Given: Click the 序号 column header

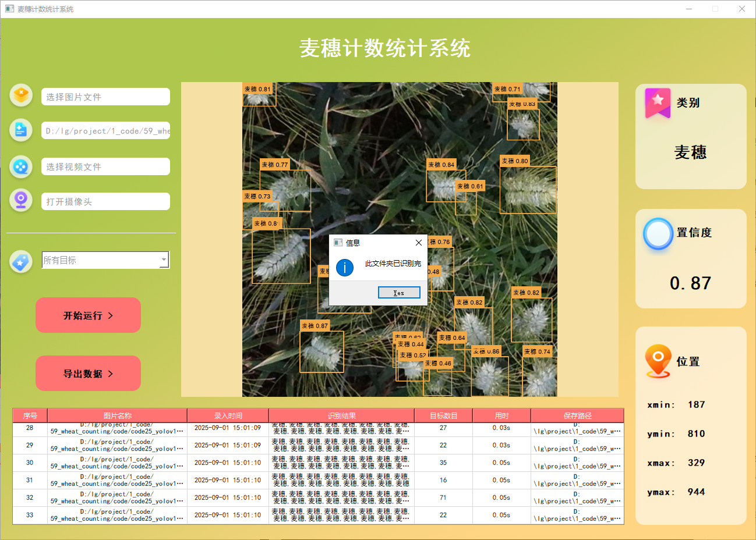Looking at the screenshot, I should [x=30, y=415].
